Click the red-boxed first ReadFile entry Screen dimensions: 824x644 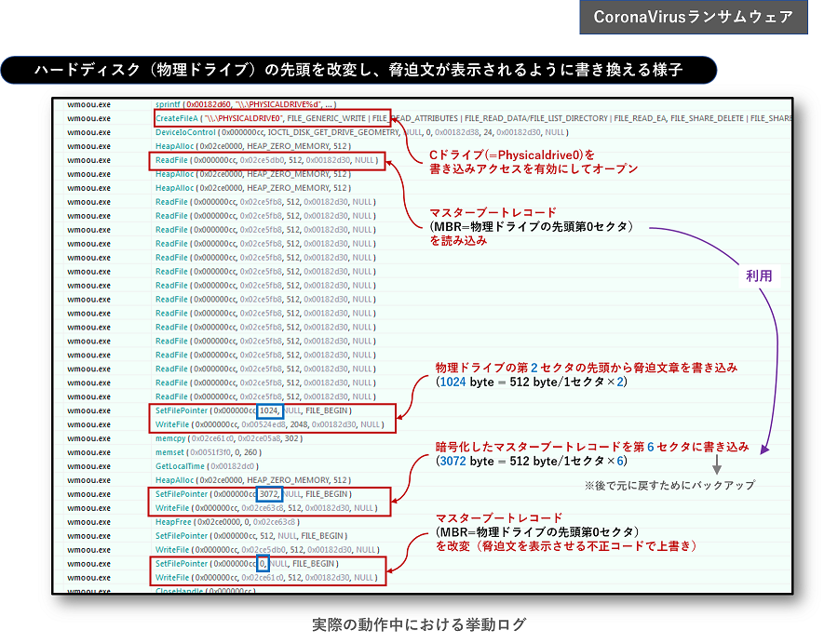[x=266, y=160]
